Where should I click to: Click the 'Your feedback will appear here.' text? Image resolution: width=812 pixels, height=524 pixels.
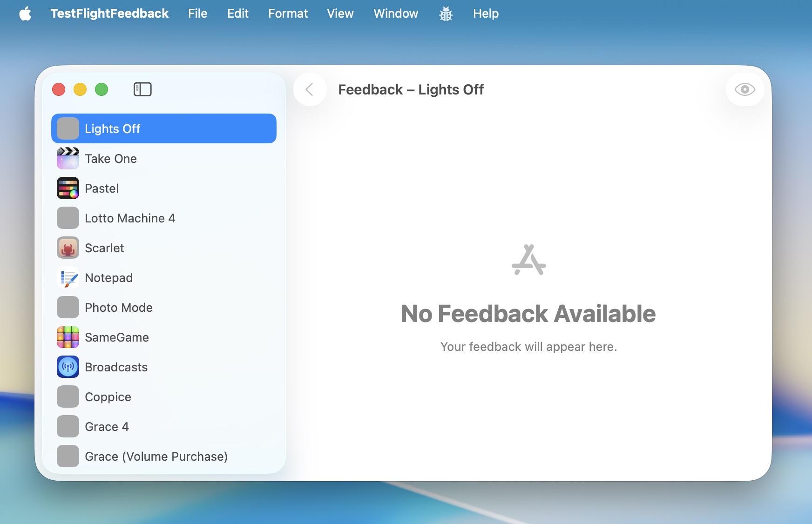pos(528,347)
